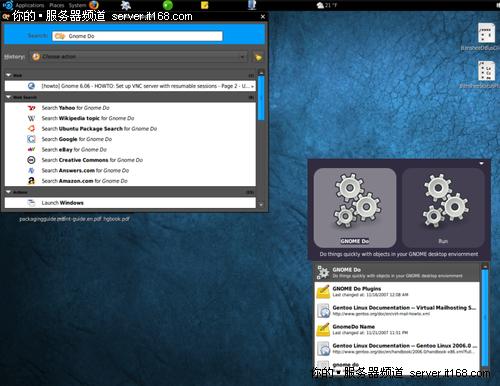
Task: Click the Amazon icon in results
Action: click(31, 181)
